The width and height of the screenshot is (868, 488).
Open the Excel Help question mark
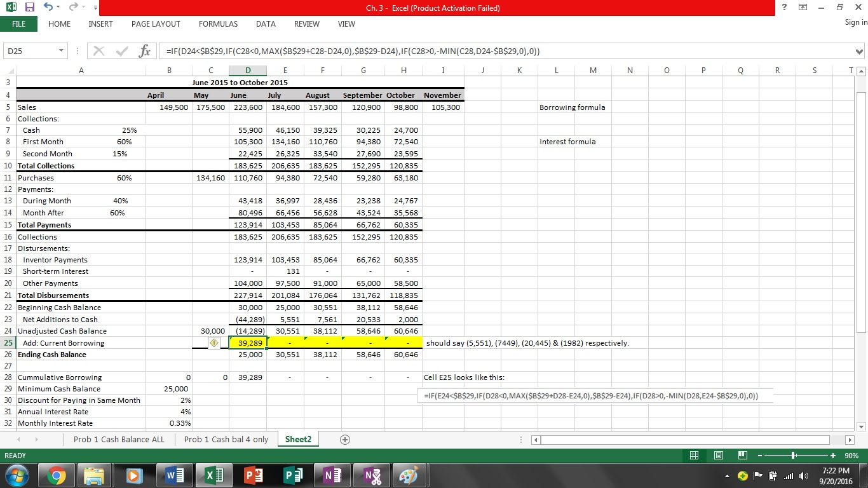pos(784,8)
